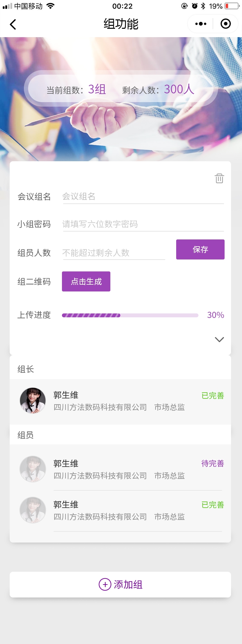Screen dimensions: 242x644
Task: Tap second group member's avatar
Action: (x=33, y=510)
